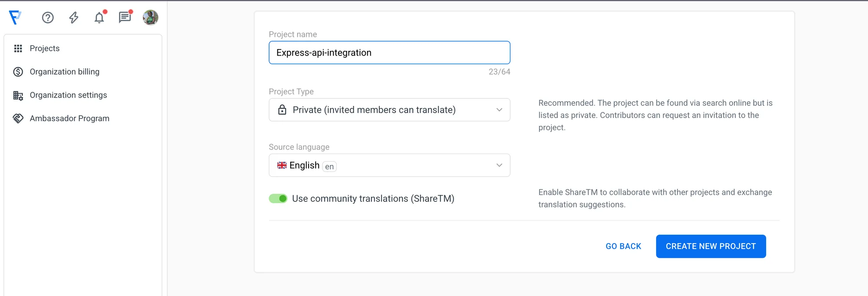
Task: Click the Project name input field
Action: click(389, 53)
